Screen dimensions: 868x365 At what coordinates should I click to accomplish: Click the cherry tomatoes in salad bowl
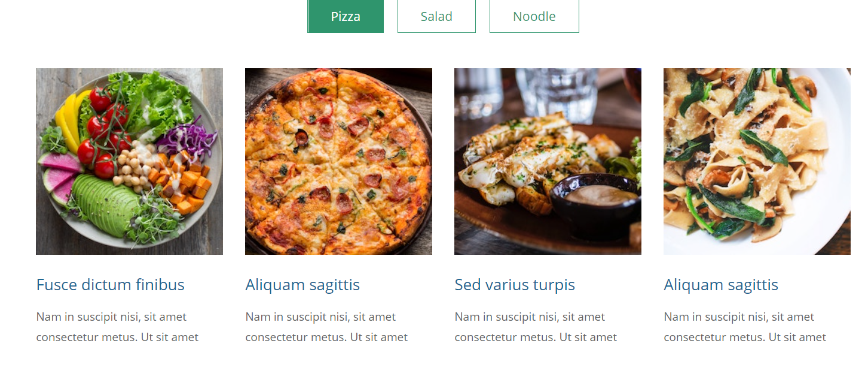(104, 133)
